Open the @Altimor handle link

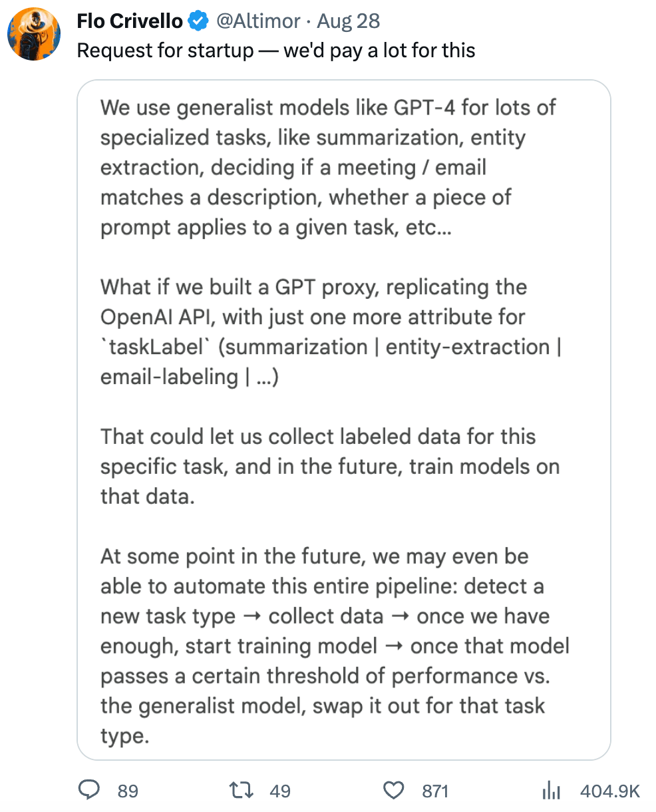point(258,21)
